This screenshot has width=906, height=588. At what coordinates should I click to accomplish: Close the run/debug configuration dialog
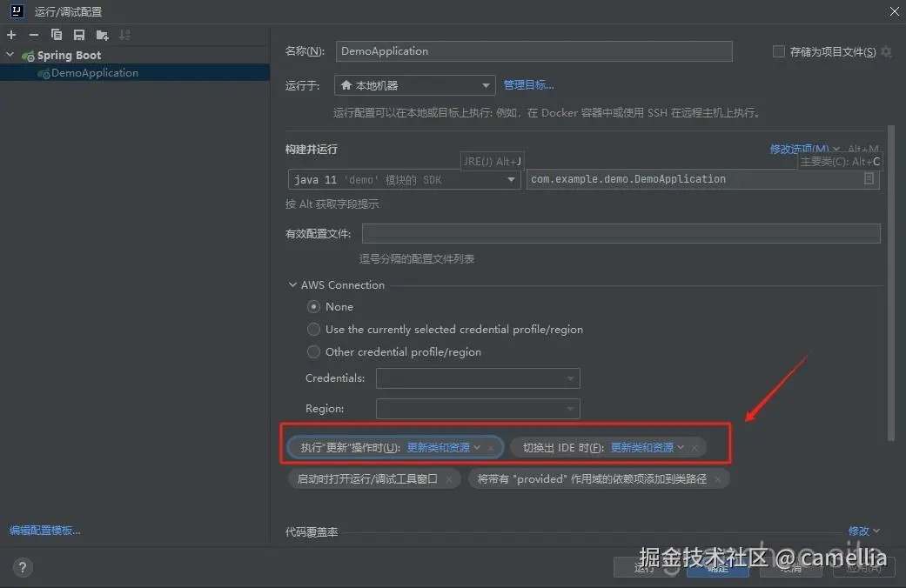click(895, 11)
